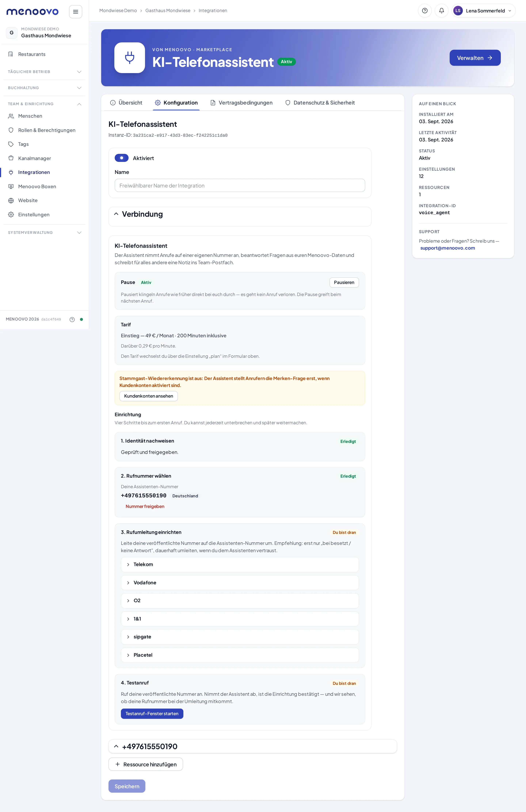Viewport: 526px width, 812px height.
Task: Expand the Täglicher Betrieb sidebar section
Action: click(x=44, y=72)
